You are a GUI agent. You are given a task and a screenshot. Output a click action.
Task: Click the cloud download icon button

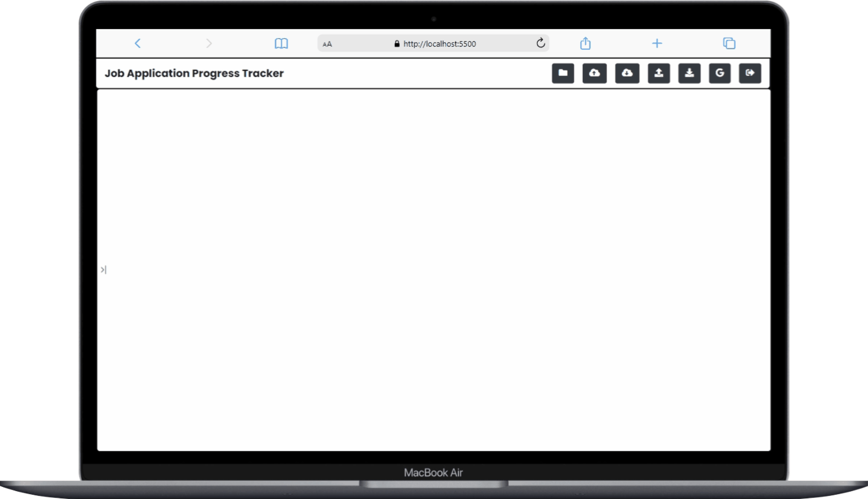coord(627,73)
